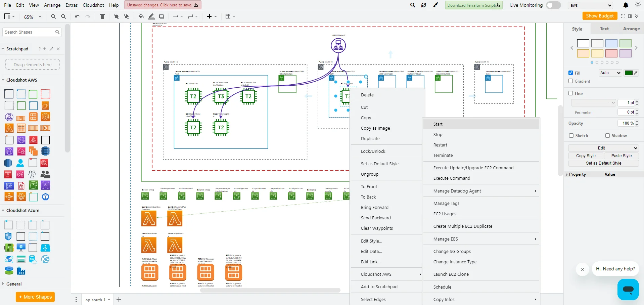Image resolution: width=644 pixels, height=305 pixels.
Task: Dismiss the Need any help chat popup
Action: coord(583,269)
